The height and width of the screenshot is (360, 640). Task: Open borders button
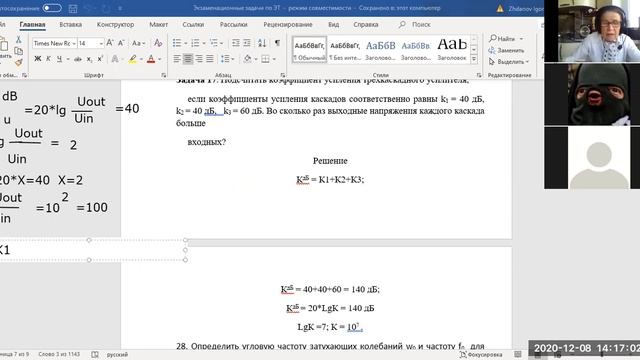265,59
